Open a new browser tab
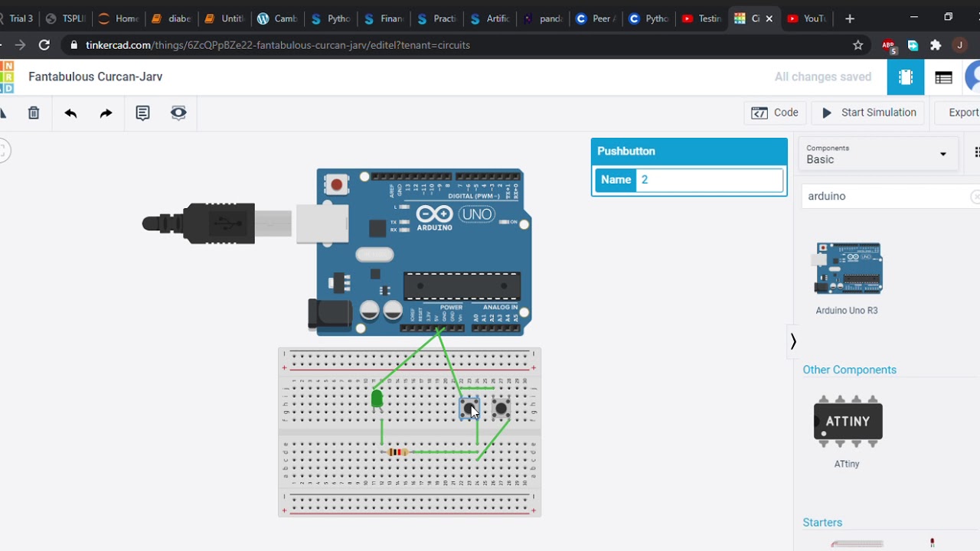This screenshot has width=980, height=551. [850, 18]
